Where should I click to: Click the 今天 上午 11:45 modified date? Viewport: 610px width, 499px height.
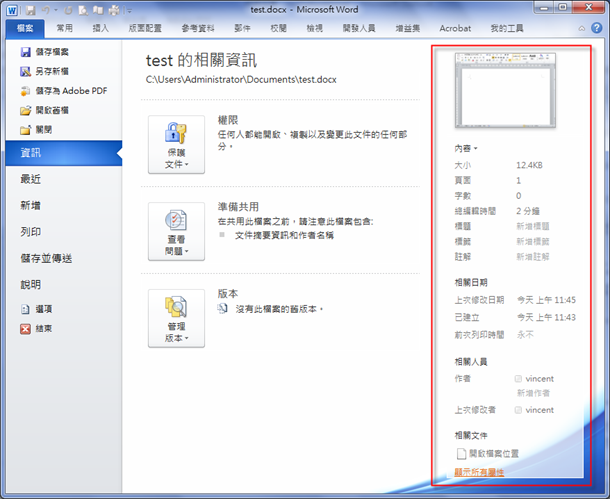(546, 300)
